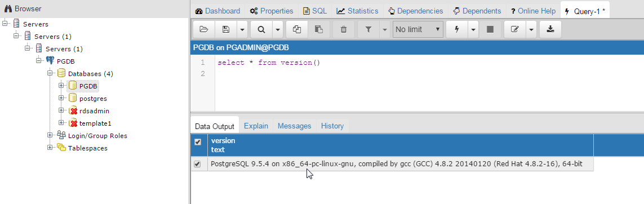Toggle the checkbox for the PostgreSQL 9.5.4 row

198,164
